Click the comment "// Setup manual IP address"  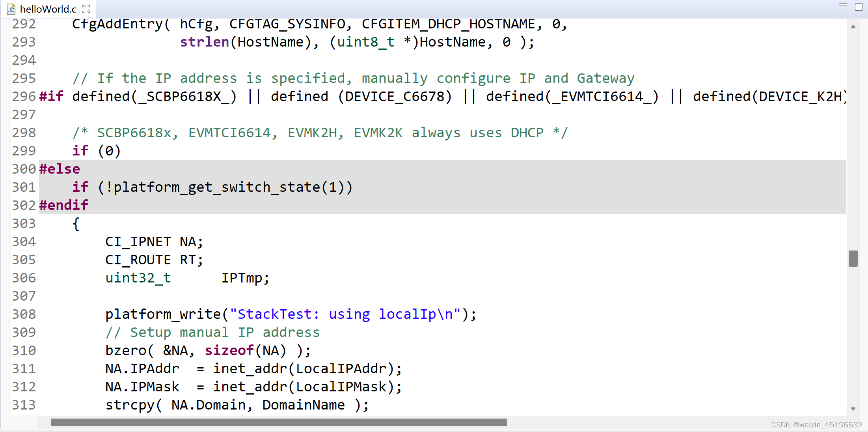(213, 333)
